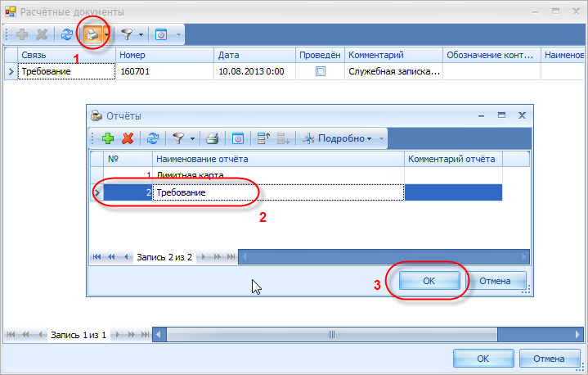Refresh the Отчёты list
The height and width of the screenshot is (375, 588).
click(153, 138)
